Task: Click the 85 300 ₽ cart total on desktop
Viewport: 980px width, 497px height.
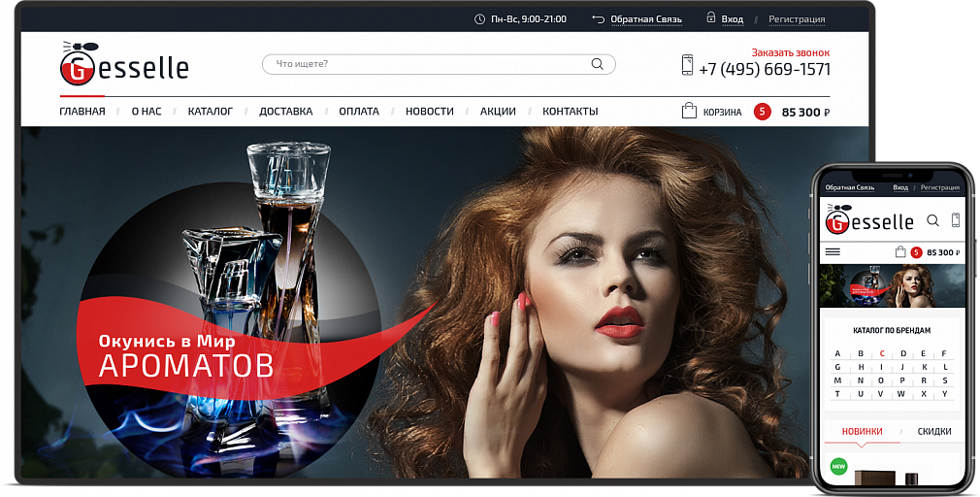Action: coord(805,113)
